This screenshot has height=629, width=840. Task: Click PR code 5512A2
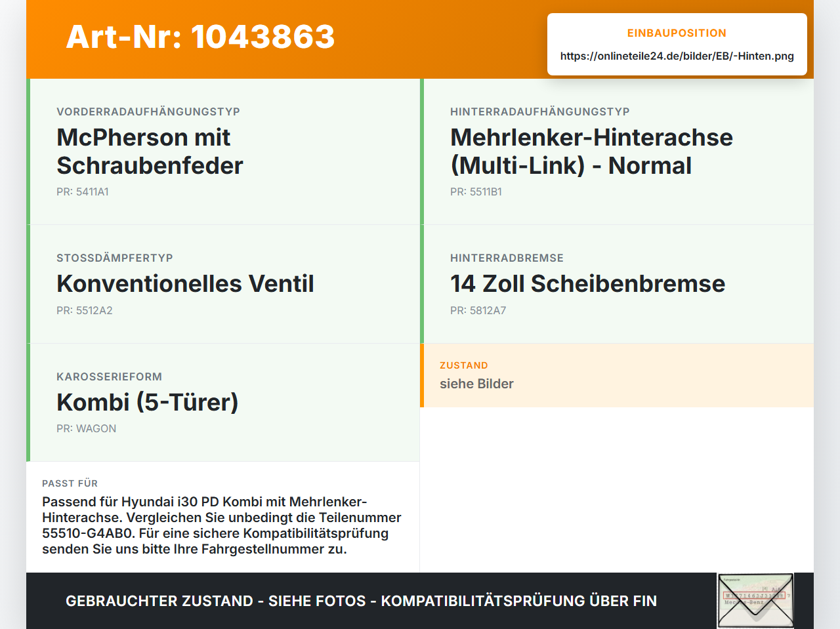coord(85,310)
